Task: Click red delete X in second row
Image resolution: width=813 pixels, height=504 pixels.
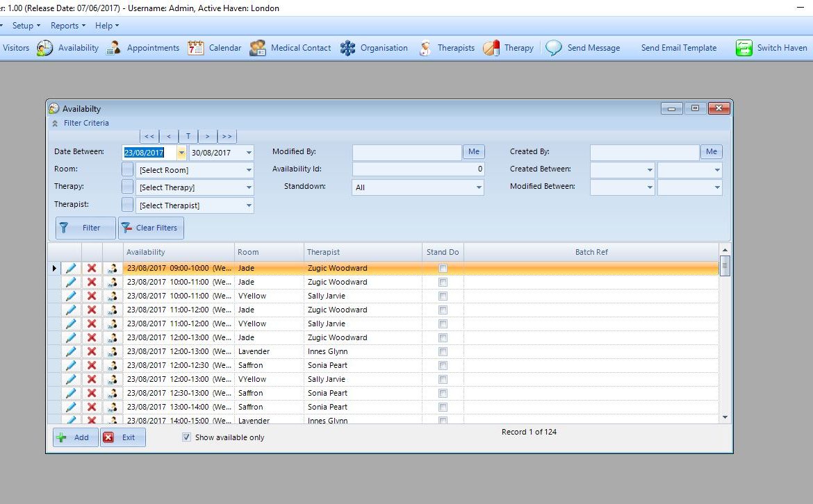Action: [92, 283]
